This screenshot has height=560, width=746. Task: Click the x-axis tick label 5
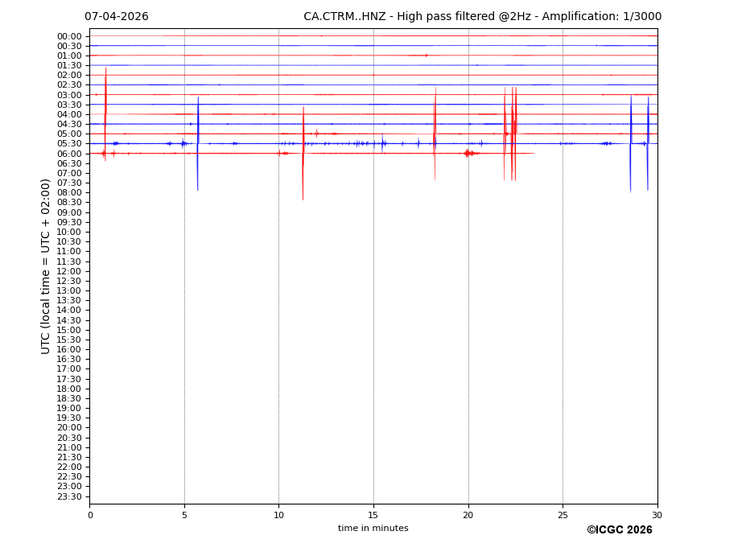coord(184,515)
